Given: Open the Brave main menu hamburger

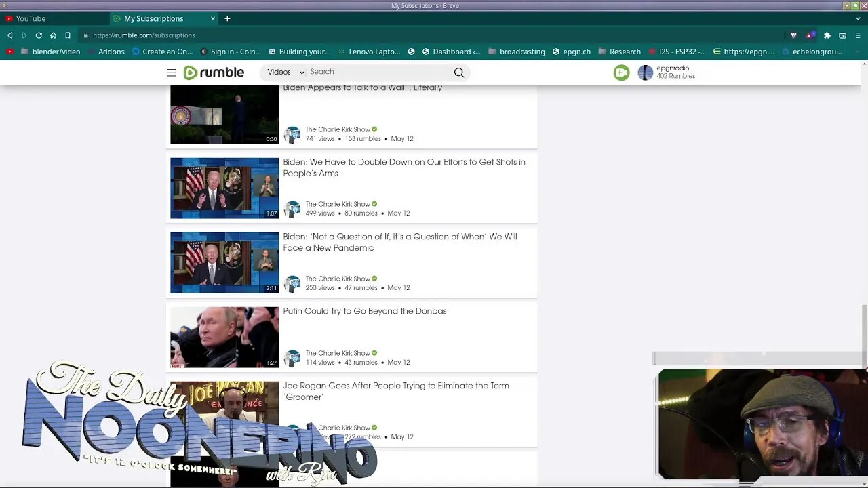Looking at the screenshot, I should click(858, 35).
